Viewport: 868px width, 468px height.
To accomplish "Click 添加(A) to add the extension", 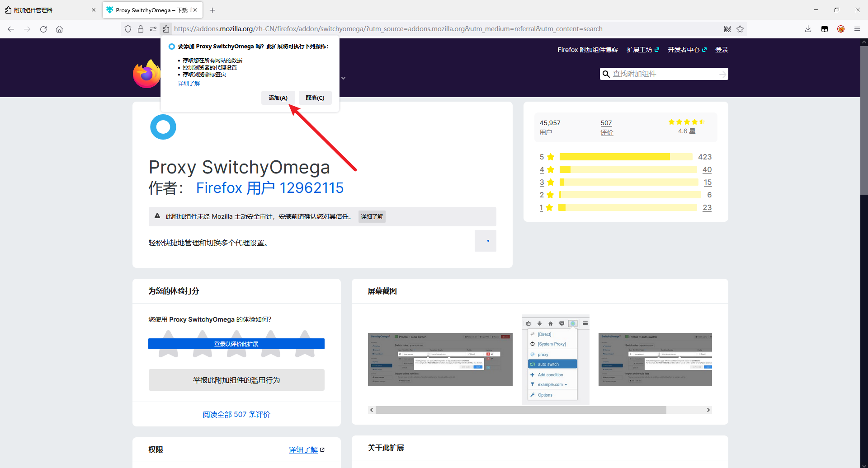I will [x=278, y=98].
